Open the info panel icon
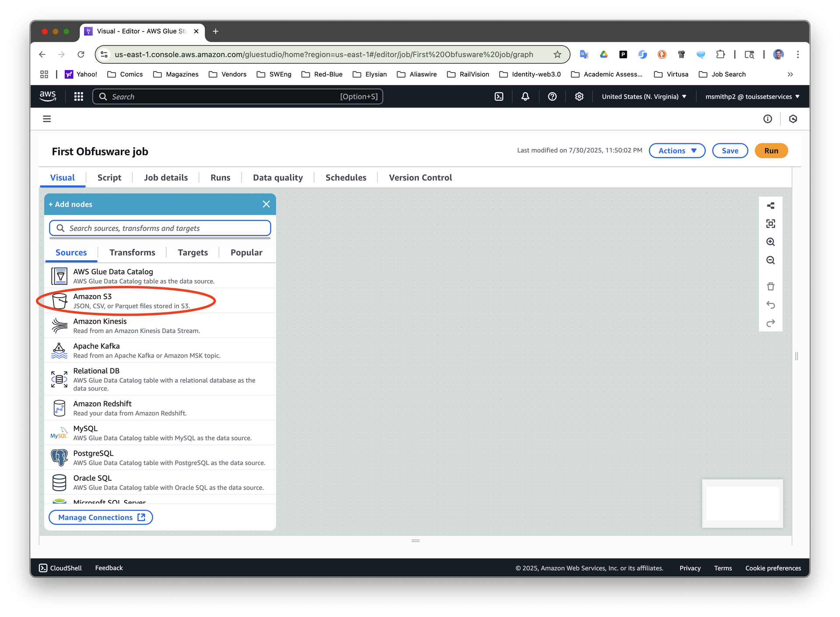840x617 pixels. point(768,119)
